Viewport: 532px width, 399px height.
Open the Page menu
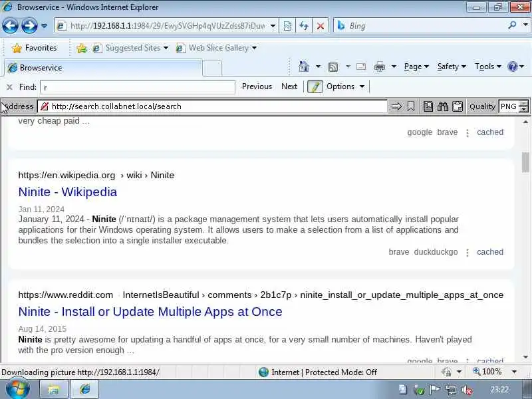pos(416,66)
